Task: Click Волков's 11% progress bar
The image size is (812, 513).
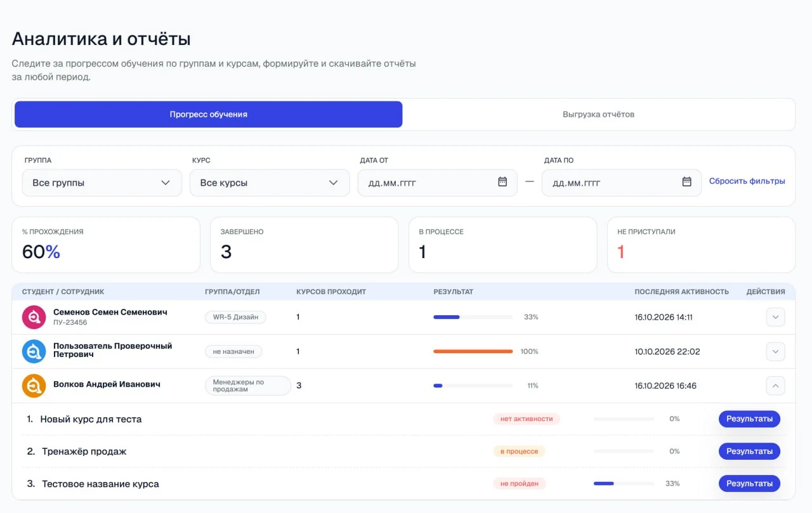Action: [473, 386]
